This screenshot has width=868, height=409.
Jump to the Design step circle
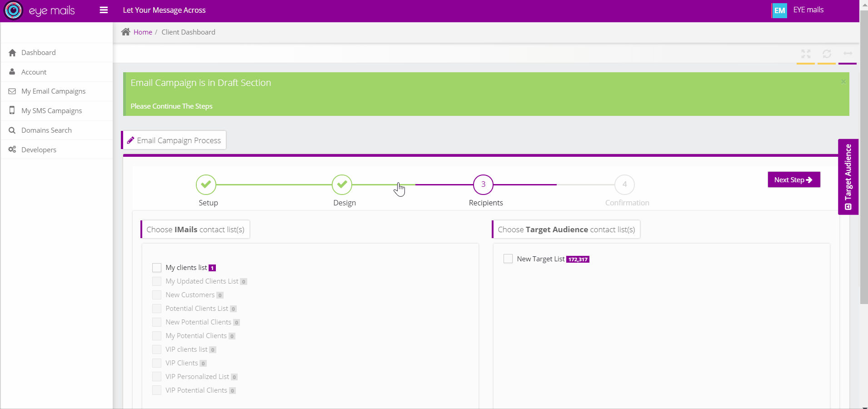point(342,185)
